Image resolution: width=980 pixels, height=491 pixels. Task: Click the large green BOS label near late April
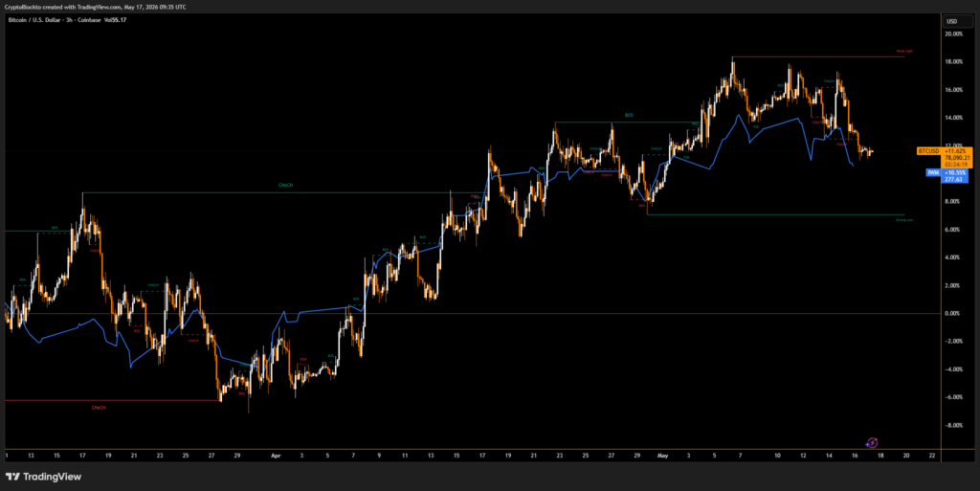(x=629, y=116)
